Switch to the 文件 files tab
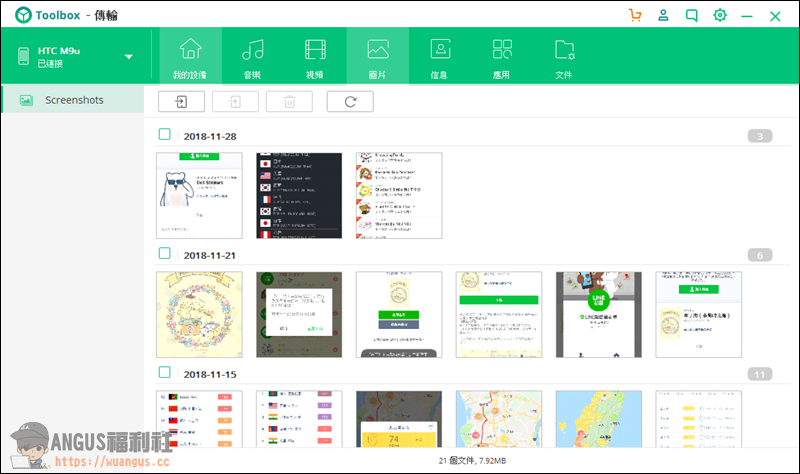 coord(564,57)
